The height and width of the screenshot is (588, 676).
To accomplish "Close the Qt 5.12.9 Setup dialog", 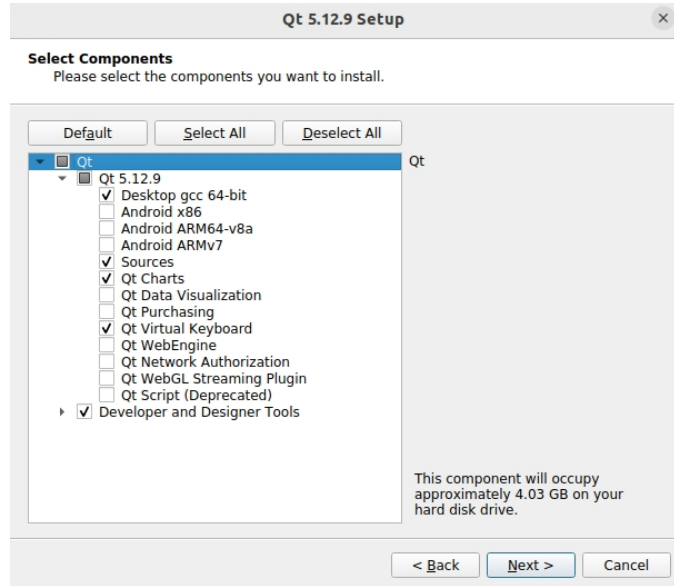I will click(663, 19).
